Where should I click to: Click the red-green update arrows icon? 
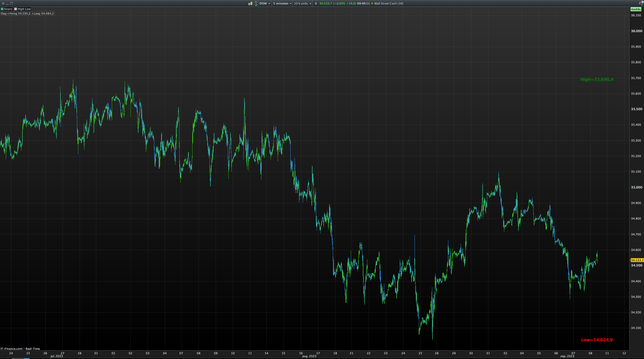[641, 3]
